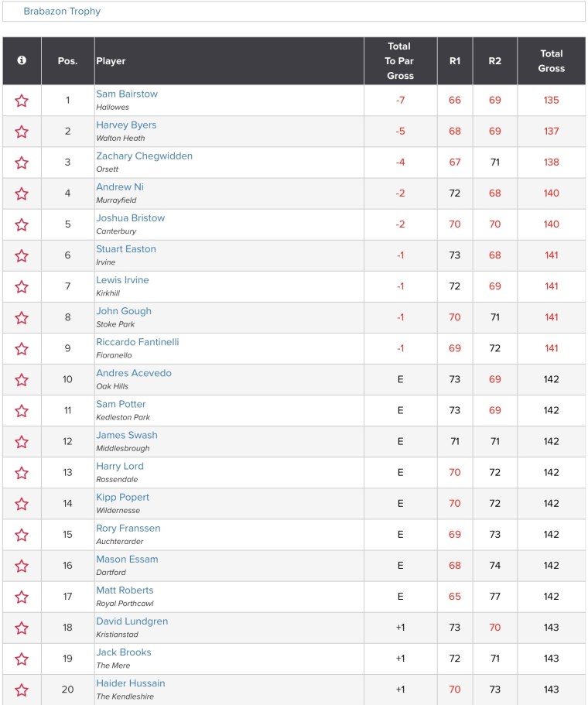Click the star for Matt Roberts

pyautogui.click(x=22, y=597)
